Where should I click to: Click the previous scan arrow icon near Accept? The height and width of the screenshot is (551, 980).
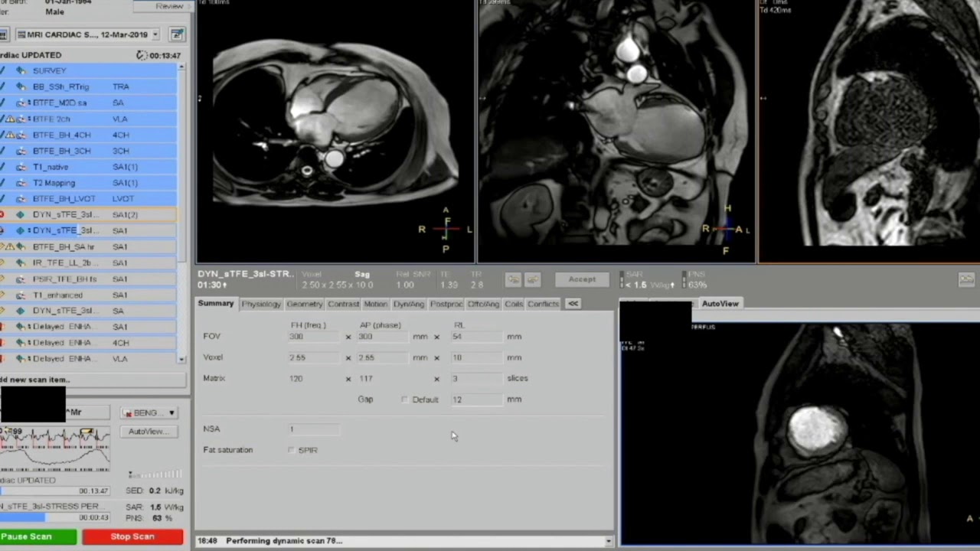[514, 279]
